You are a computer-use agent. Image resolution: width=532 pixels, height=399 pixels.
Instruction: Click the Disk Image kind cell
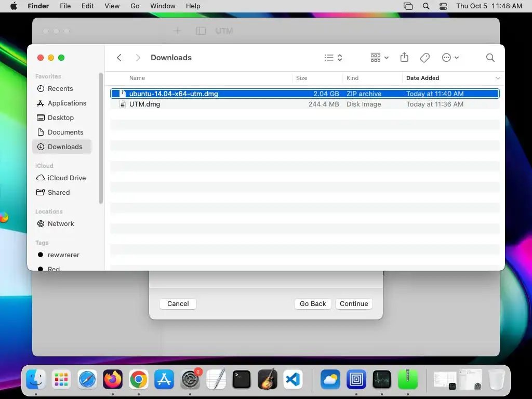[363, 104]
